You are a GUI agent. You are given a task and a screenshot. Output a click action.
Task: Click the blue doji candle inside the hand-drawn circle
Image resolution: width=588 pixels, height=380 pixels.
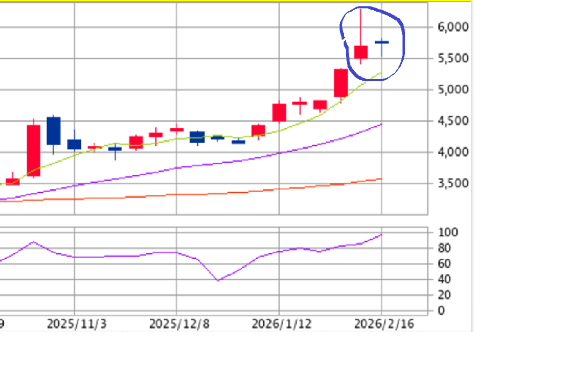[382, 42]
